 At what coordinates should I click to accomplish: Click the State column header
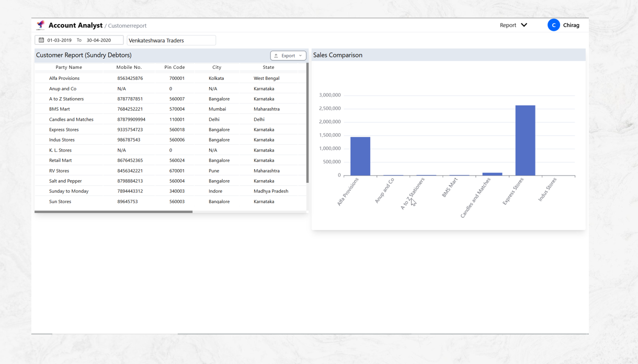[268, 67]
